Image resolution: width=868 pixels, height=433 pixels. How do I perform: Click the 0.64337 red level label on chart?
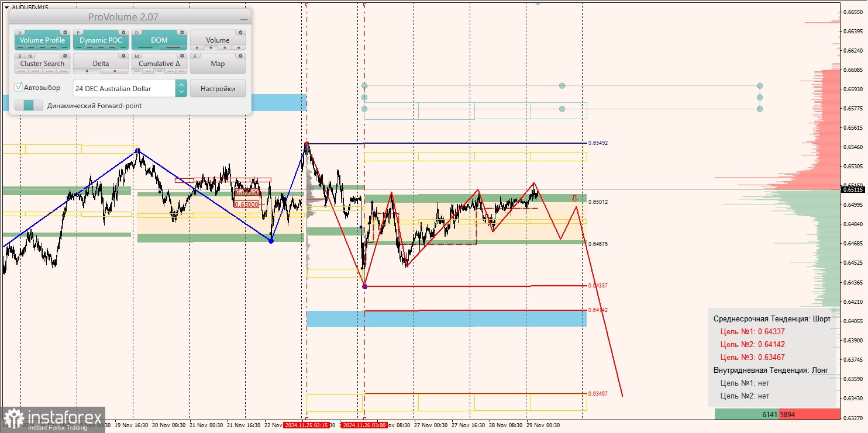pos(598,286)
